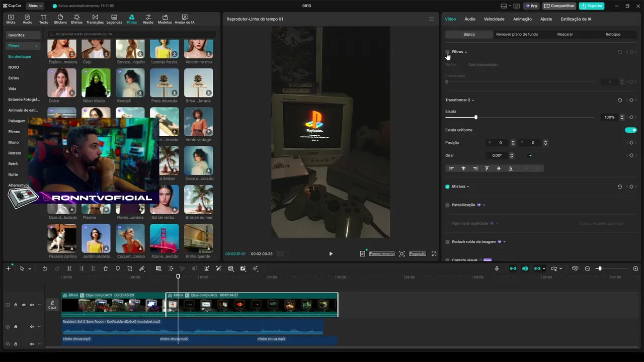Screen dimensions: 644x362
Task: Open the Estilização de IA tab
Action: coord(576,19)
